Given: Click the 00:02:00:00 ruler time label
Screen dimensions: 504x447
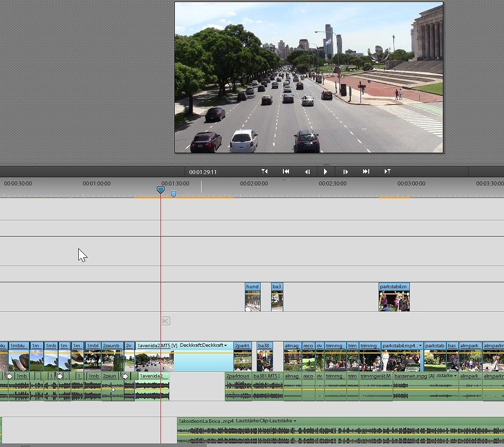Looking at the screenshot, I should tap(254, 183).
